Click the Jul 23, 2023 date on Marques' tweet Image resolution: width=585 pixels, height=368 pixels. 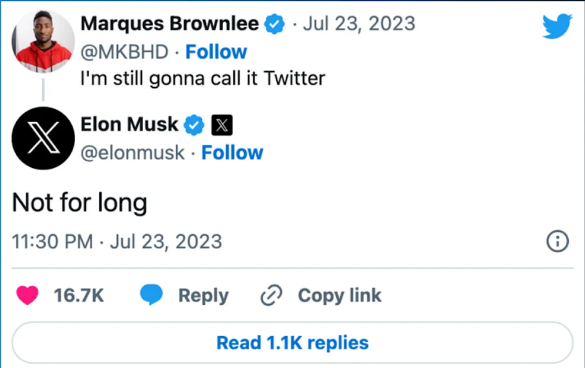point(359,24)
